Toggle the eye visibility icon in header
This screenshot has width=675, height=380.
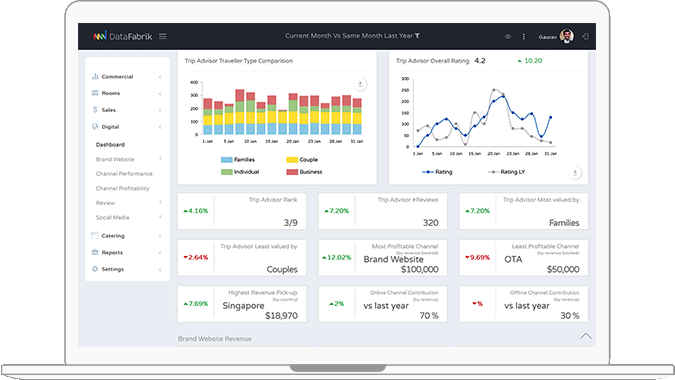tap(508, 37)
